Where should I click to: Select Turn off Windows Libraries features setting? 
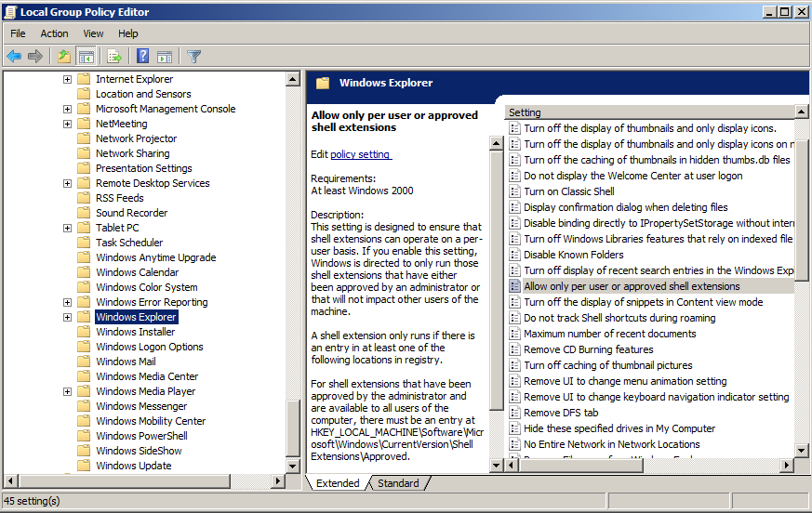coord(659,239)
